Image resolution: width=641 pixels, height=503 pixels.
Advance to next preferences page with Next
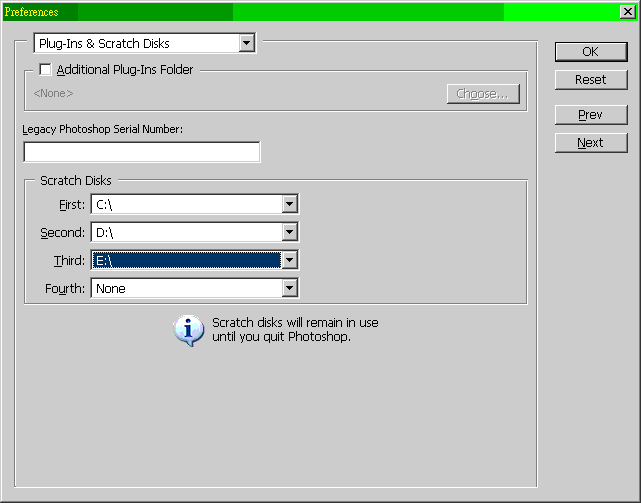590,143
